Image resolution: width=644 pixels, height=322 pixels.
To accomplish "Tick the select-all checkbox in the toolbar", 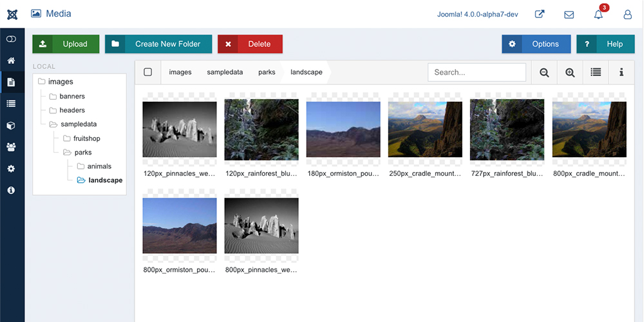I will 148,72.
